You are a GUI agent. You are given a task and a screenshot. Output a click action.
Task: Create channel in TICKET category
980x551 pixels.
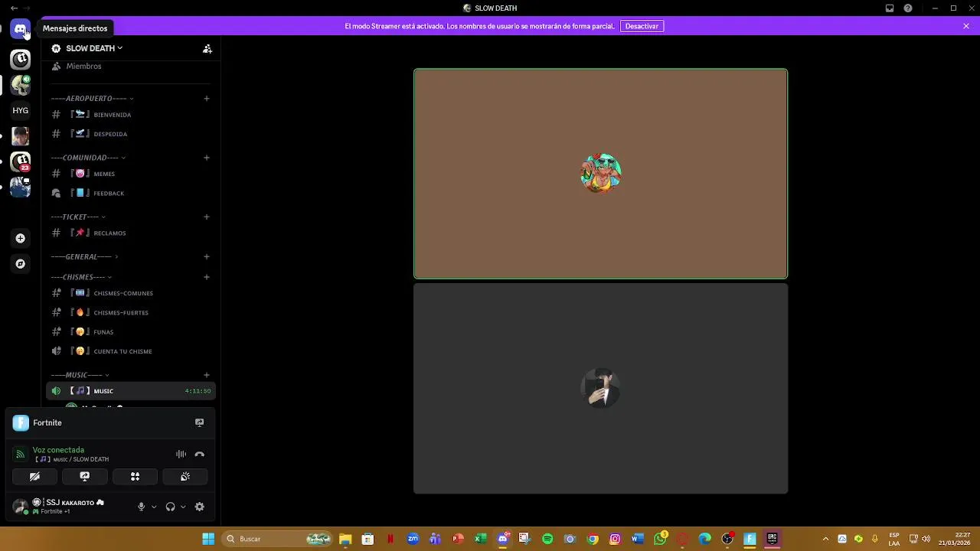coord(207,217)
